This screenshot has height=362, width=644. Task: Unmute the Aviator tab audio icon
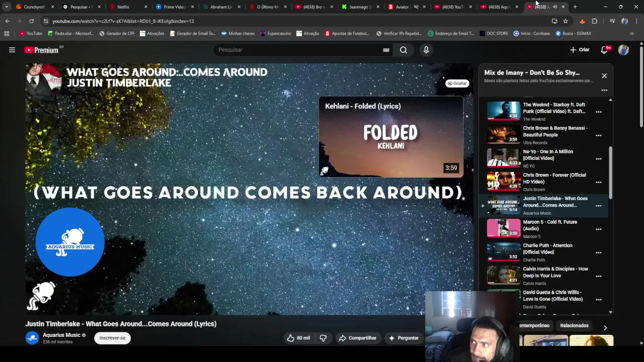pos(416,7)
